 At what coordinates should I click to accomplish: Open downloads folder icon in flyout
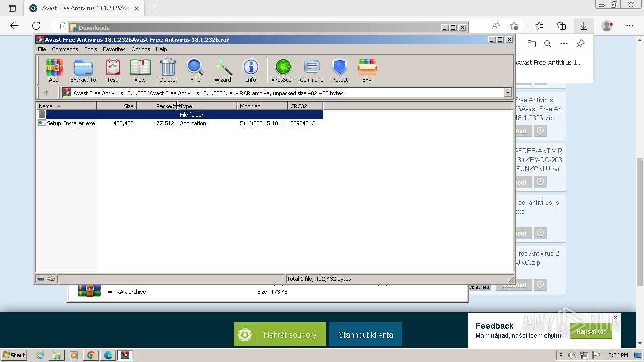click(532, 44)
